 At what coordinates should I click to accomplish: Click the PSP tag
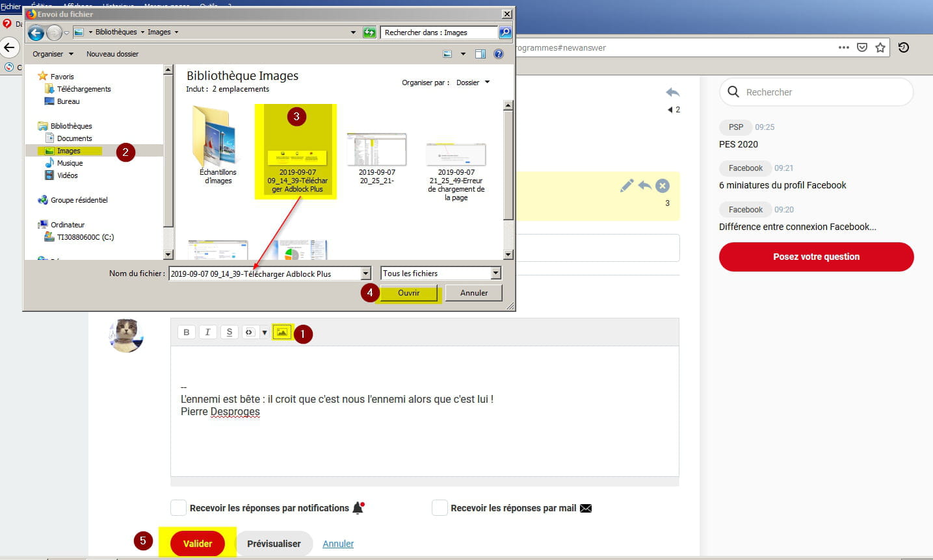point(735,127)
